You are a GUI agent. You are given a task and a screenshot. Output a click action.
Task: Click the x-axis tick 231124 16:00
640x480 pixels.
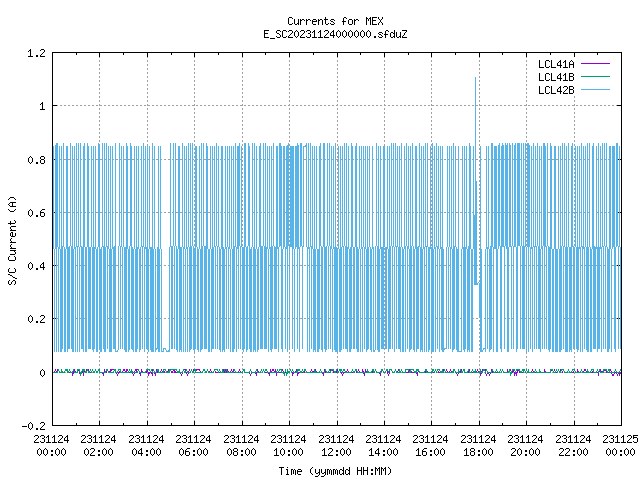coord(430,446)
